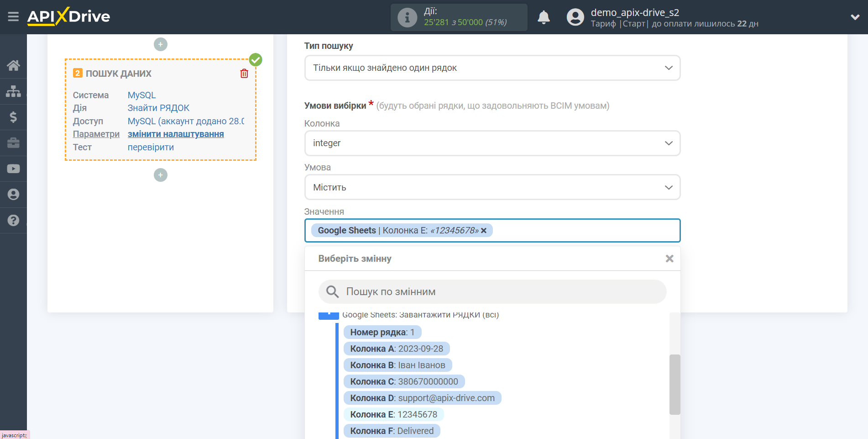Open the connections sitemap sidebar icon
Viewport: 868px width, 439px height.
click(x=13, y=91)
